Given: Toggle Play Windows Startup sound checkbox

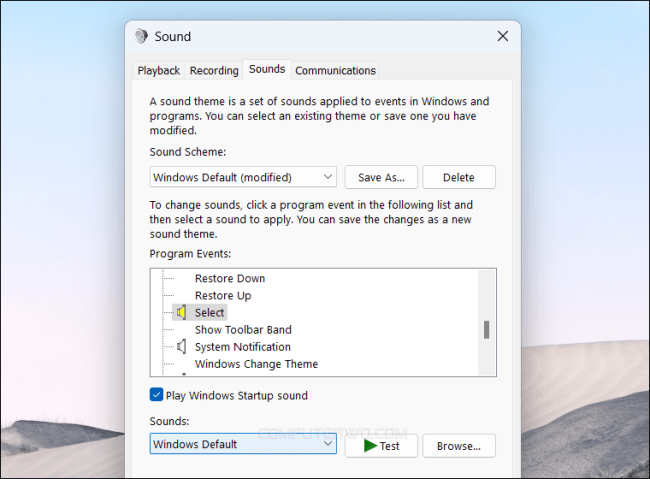Looking at the screenshot, I should tap(156, 395).
